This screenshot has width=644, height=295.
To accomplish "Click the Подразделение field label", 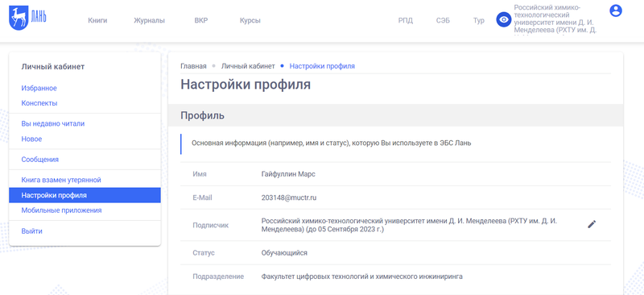I will (x=218, y=276).
